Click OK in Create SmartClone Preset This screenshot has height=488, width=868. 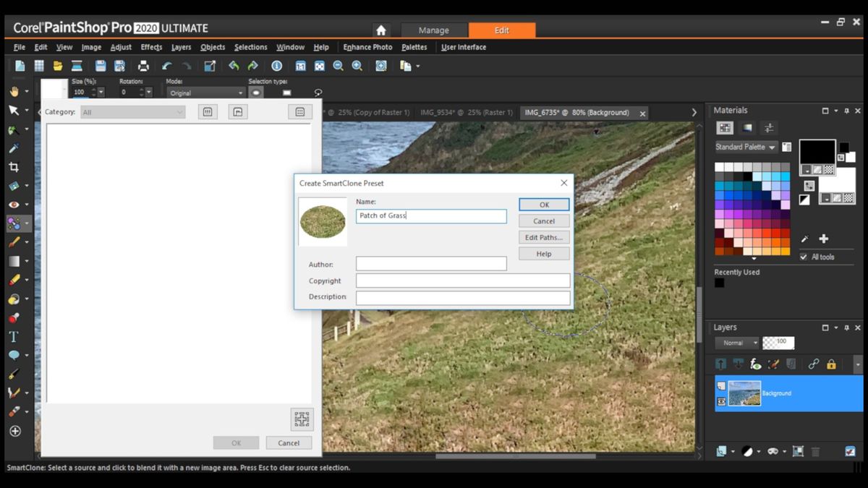pos(544,205)
